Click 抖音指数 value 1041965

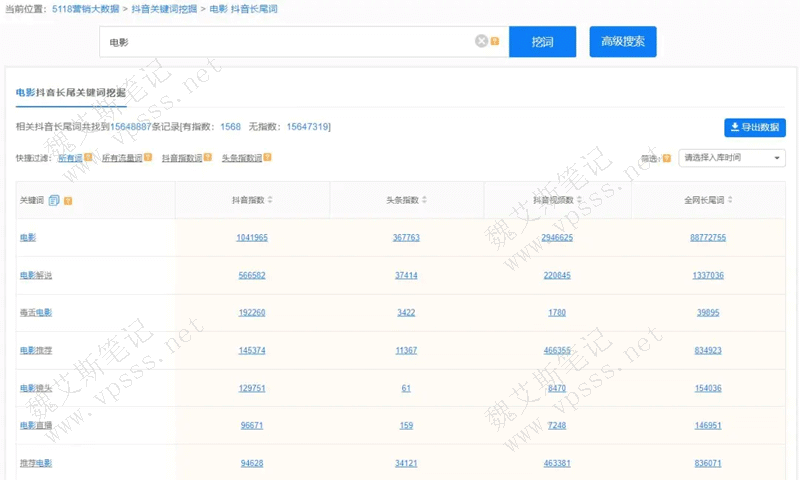click(x=252, y=237)
